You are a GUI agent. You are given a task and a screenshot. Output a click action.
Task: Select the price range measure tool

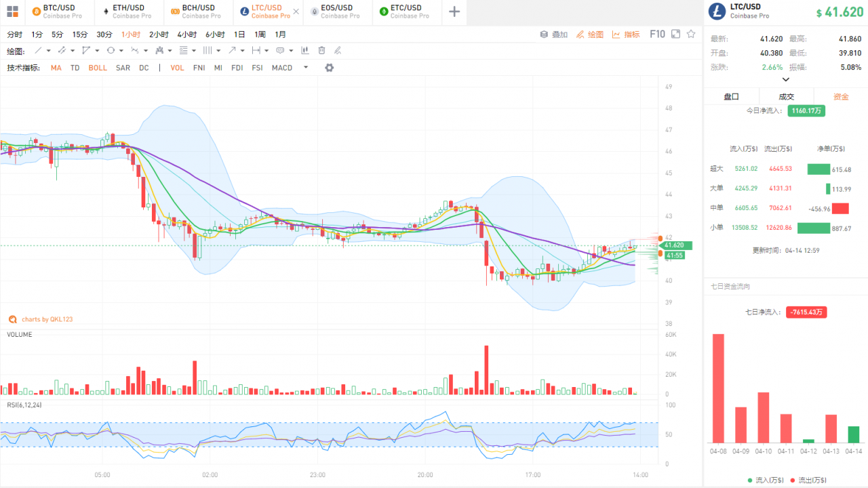[x=256, y=50]
